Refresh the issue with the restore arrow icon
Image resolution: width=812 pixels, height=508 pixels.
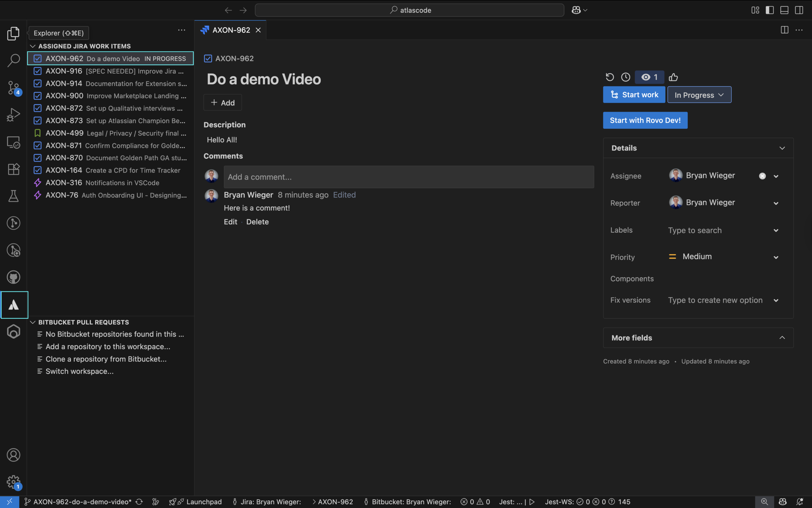point(609,77)
